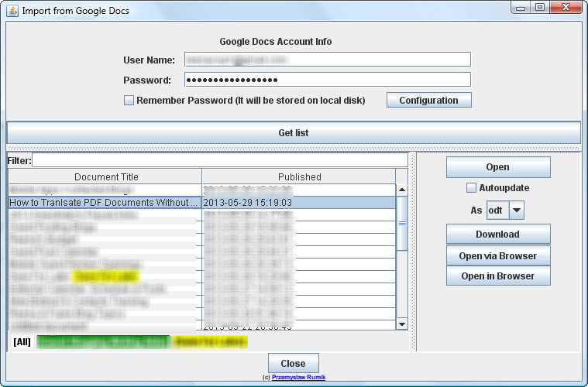Click the Download button
This screenshot has width=588, height=387.
click(498, 235)
